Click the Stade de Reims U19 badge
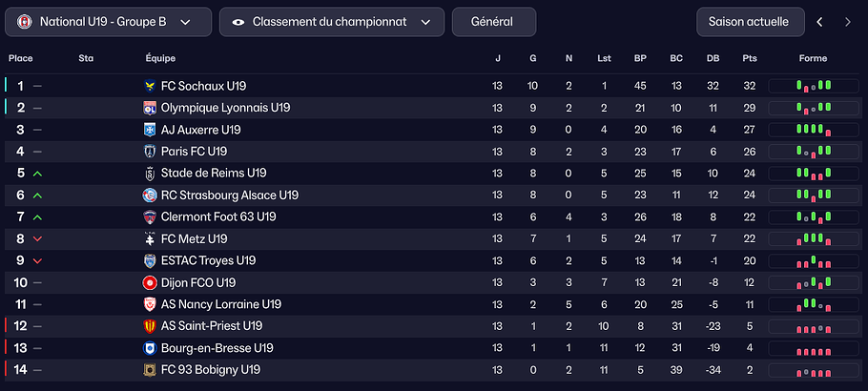 pyautogui.click(x=150, y=174)
